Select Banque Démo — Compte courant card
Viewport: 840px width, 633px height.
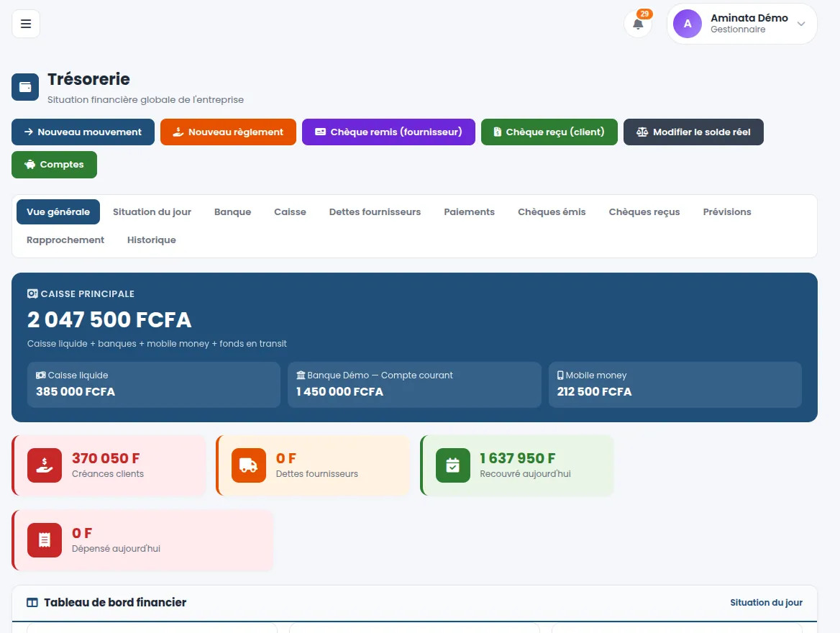point(414,384)
